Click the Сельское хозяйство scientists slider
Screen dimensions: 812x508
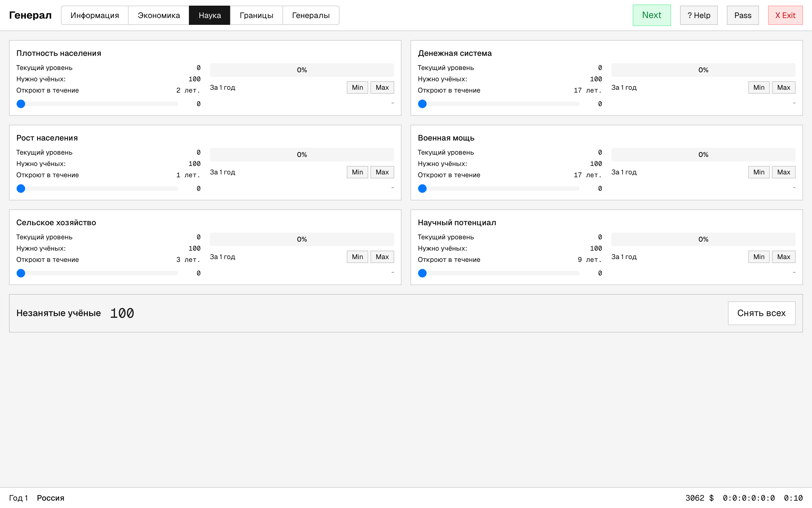[x=97, y=273]
